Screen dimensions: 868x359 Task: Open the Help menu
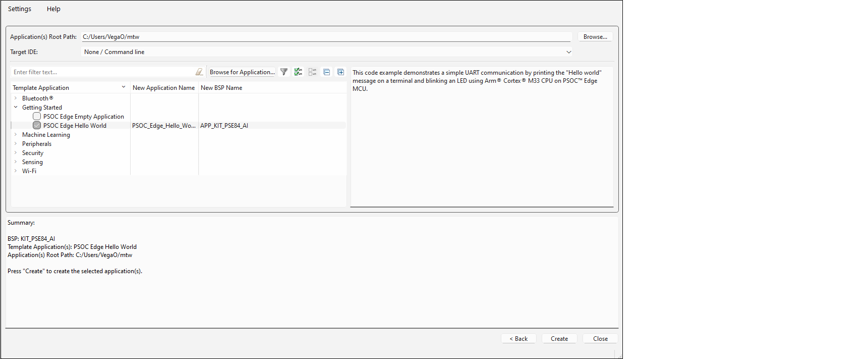53,9
